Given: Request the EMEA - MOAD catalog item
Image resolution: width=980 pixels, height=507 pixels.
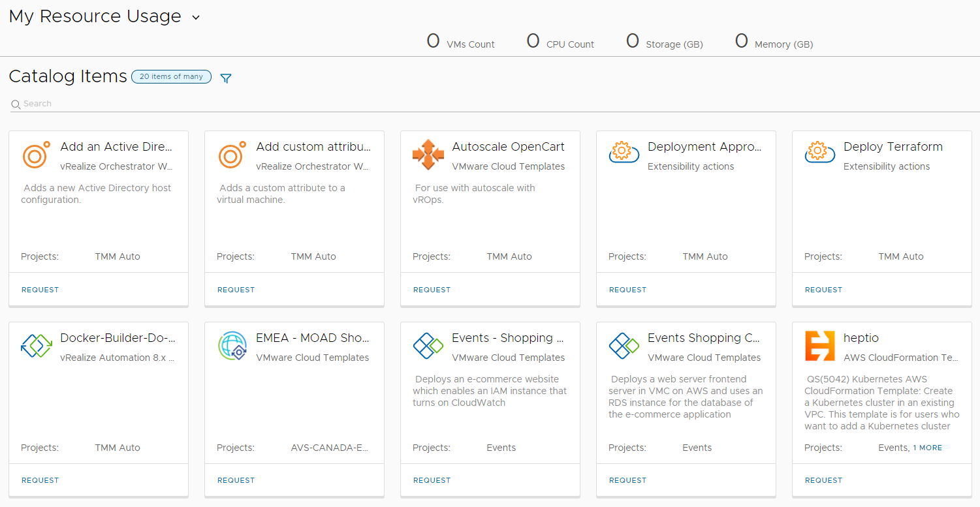Looking at the screenshot, I should pyautogui.click(x=236, y=480).
